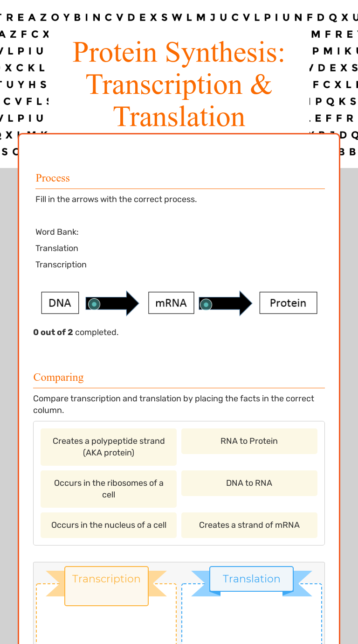
Task: Choose the "Occurs in the ribosomes" card
Action: 109,489
